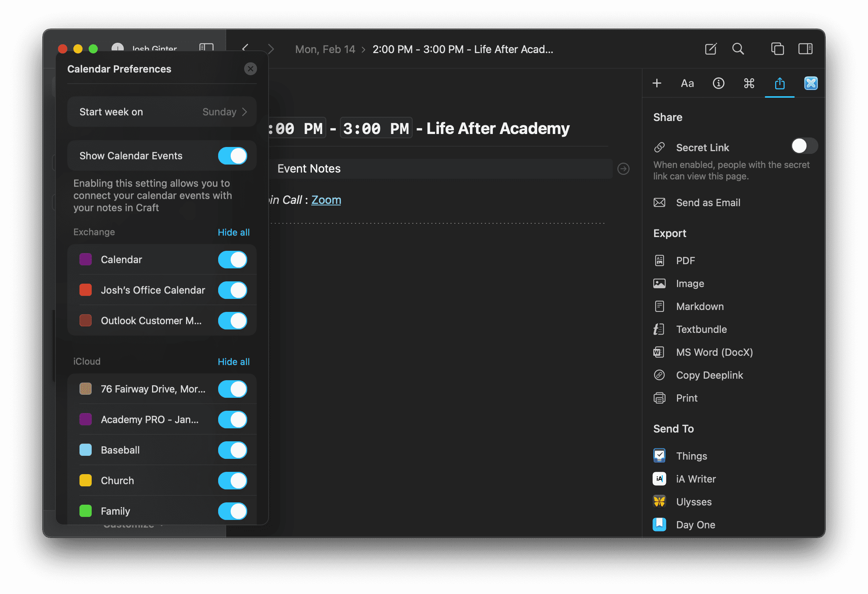Open the command shortcuts tab
Image resolution: width=868 pixels, height=594 pixels.
(x=749, y=83)
